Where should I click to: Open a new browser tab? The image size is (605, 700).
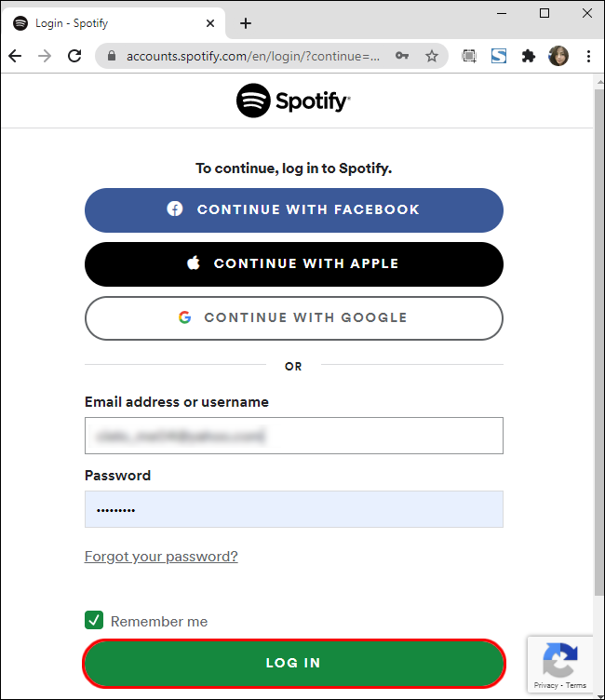click(246, 23)
